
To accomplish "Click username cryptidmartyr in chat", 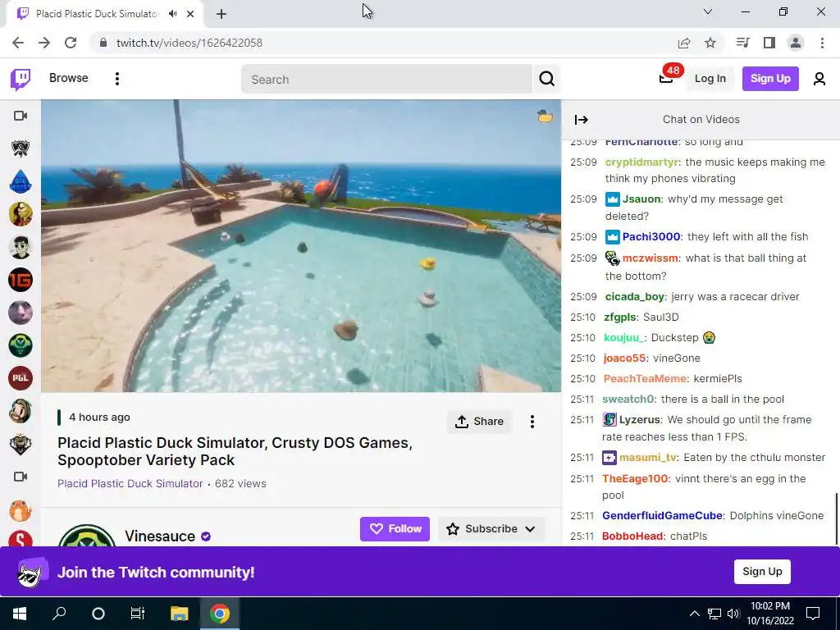I will [x=641, y=162].
